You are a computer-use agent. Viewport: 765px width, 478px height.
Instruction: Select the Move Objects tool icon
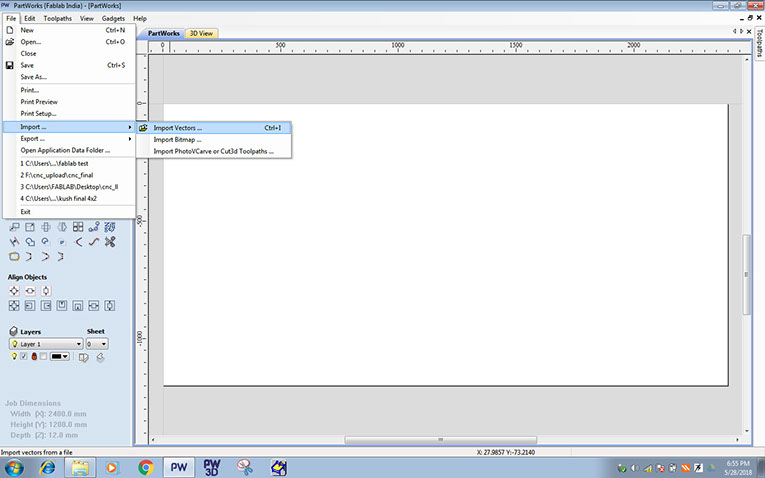pyautogui.click(x=14, y=227)
